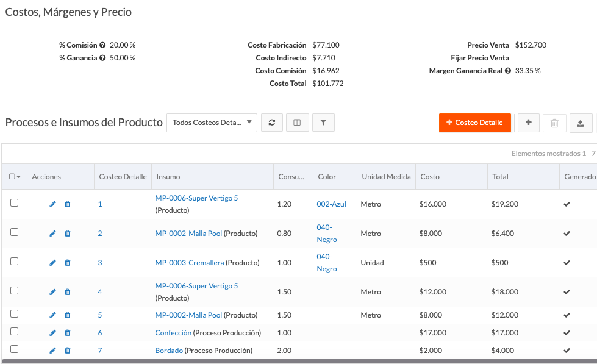Viewport: 597px width, 364px height.
Task: Click the horizontal scrollbar under the table
Action: point(299,362)
